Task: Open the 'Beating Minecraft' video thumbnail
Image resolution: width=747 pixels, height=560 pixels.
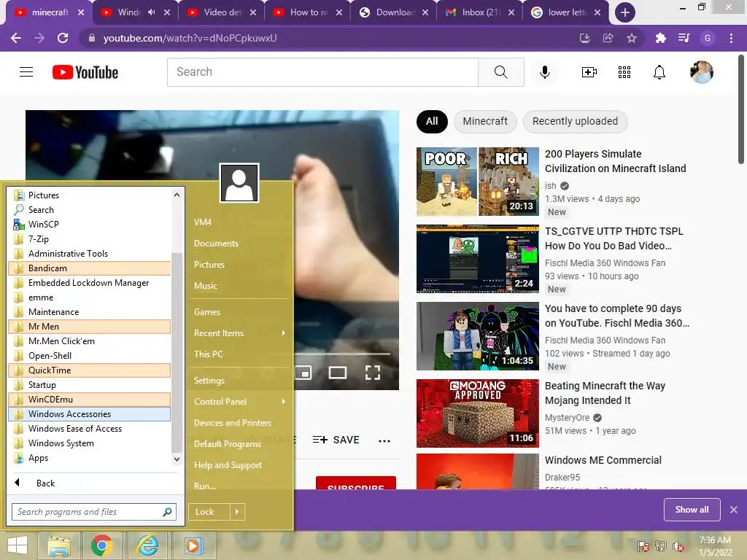Action: [x=477, y=413]
